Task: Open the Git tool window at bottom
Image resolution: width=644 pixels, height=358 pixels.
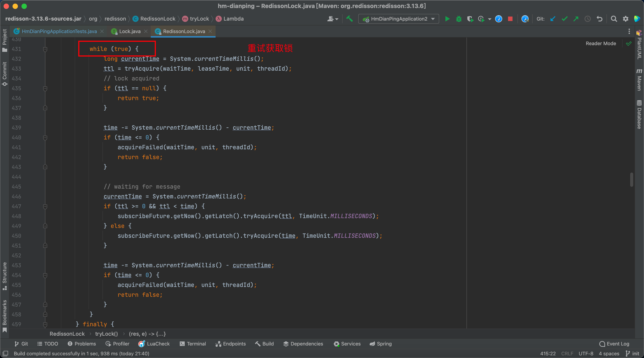Action: pyautogui.click(x=21, y=344)
